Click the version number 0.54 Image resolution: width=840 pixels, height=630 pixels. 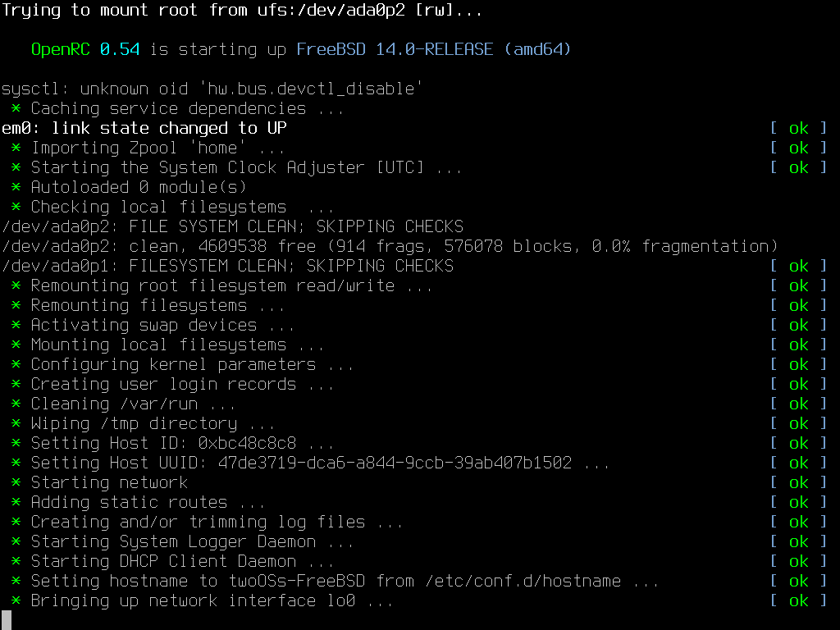[x=120, y=49]
